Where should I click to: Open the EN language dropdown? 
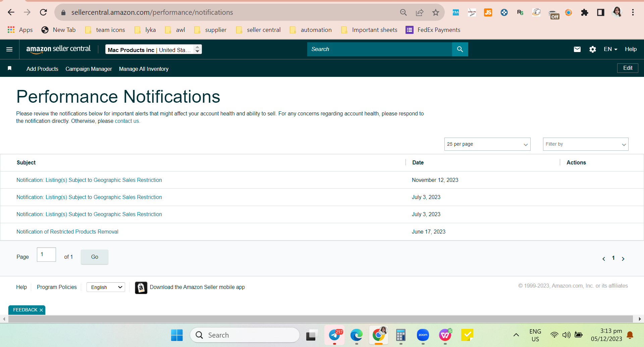click(610, 49)
